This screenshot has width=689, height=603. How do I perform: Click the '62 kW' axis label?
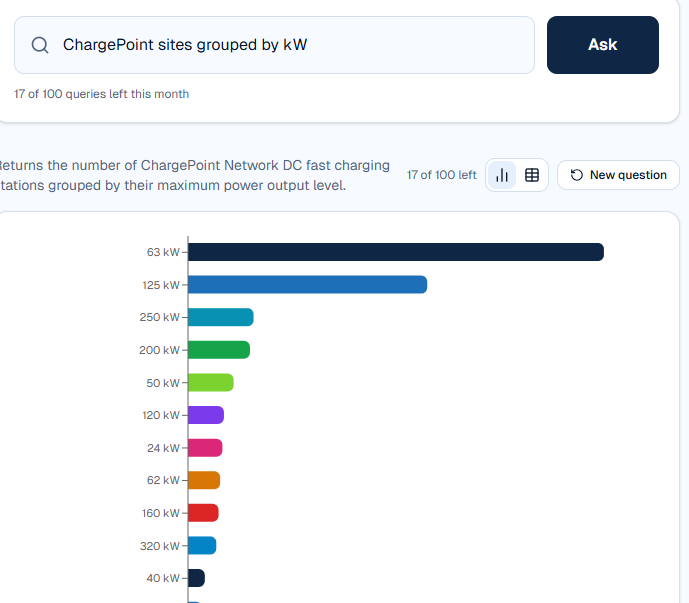(x=163, y=480)
